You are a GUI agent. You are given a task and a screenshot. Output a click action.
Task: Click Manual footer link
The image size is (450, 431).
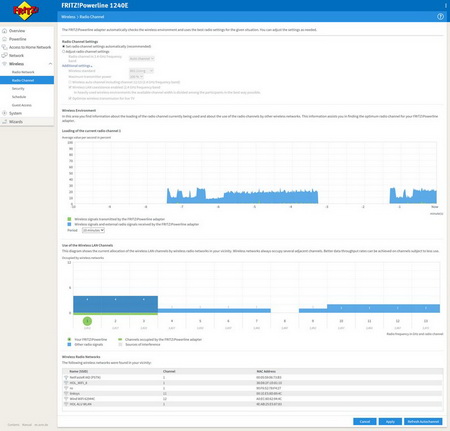click(x=27, y=425)
